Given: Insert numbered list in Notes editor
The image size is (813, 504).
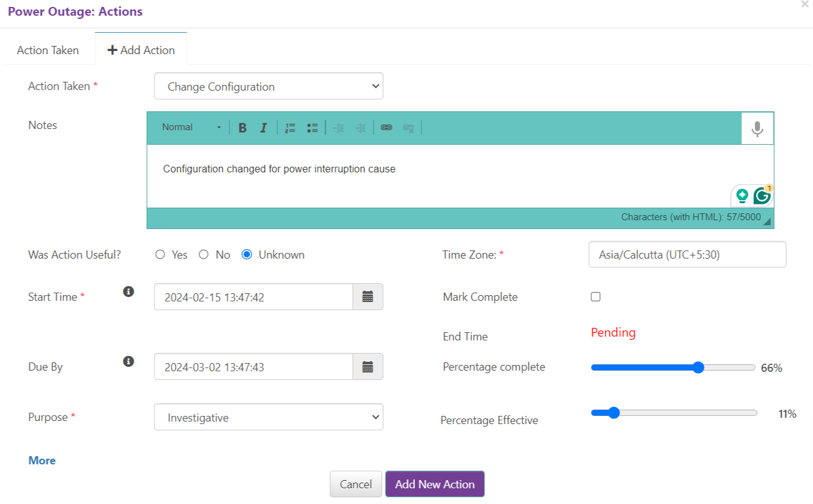Looking at the screenshot, I should 290,128.
